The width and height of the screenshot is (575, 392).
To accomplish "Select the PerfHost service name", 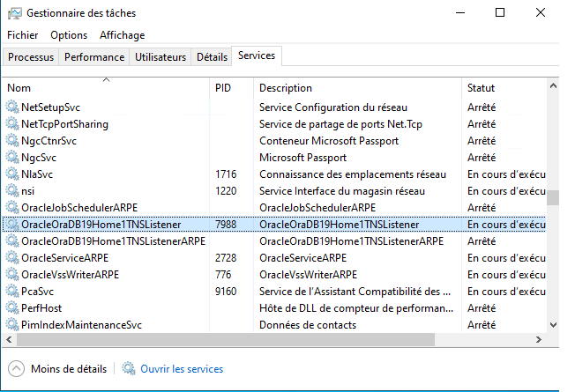I will pyautogui.click(x=41, y=308).
